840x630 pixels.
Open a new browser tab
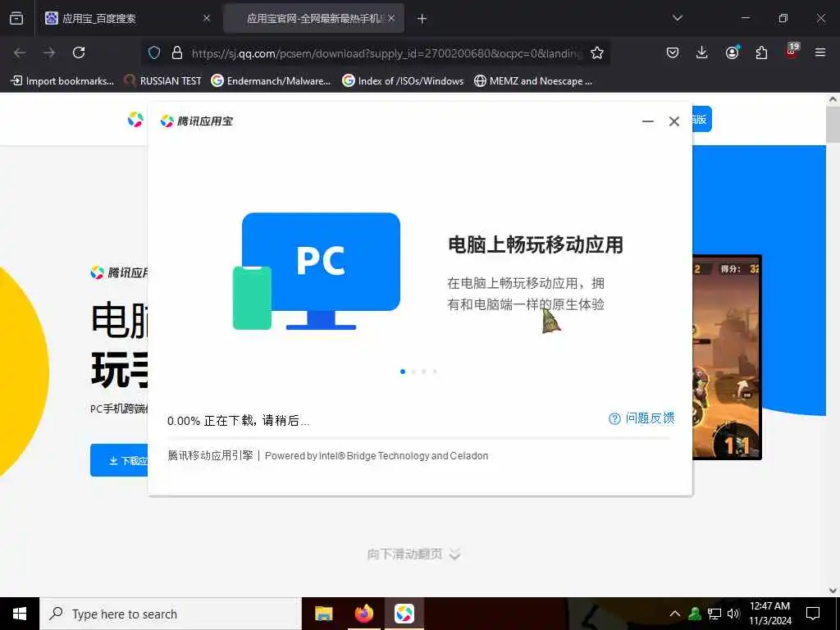coord(422,19)
